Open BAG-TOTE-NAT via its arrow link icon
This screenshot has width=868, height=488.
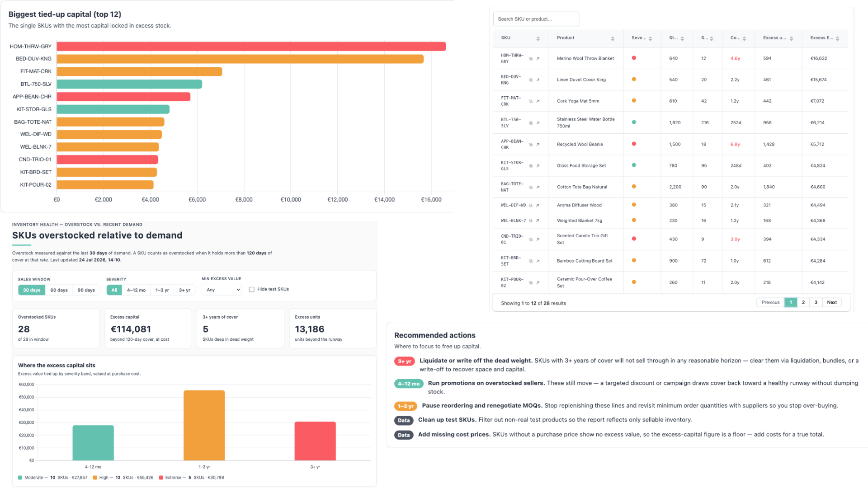tap(538, 187)
